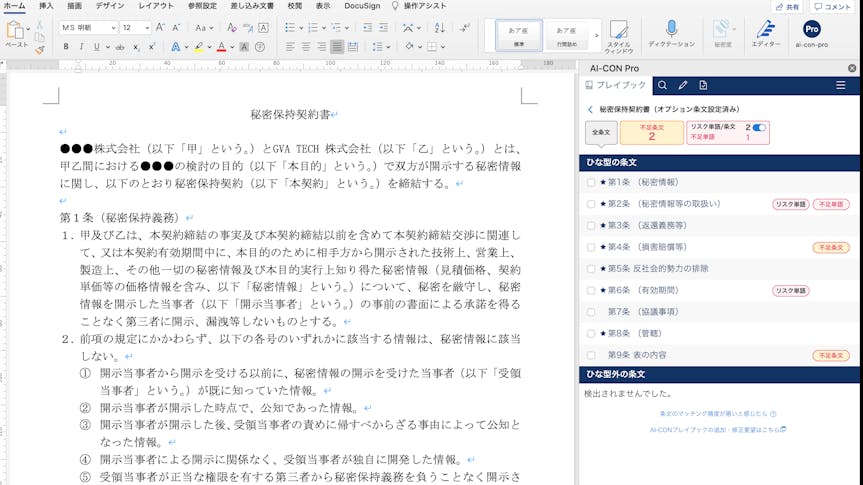Open the 挿入 ribbon tab
The height and width of the screenshot is (485, 863).
click(46, 6)
